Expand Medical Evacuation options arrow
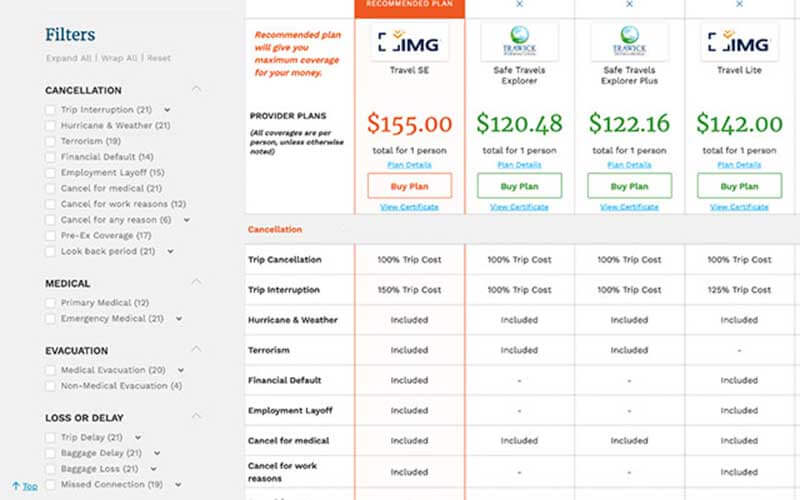 click(x=181, y=370)
